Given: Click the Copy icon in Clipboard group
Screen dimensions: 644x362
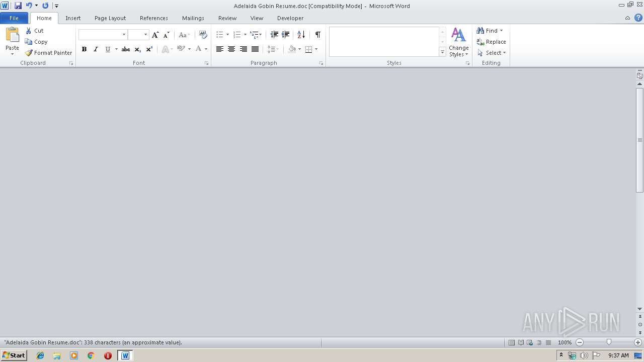Looking at the screenshot, I should point(29,42).
